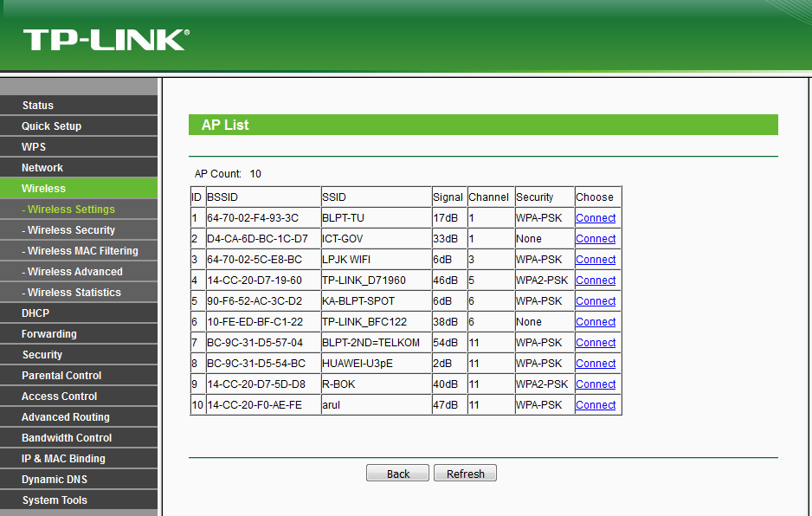
Task: Open Bandwidth Control menu
Action: [79, 437]
